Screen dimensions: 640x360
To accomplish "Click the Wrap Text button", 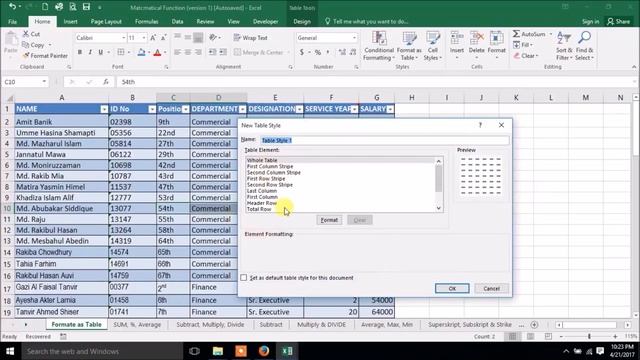I will point(251,38).
